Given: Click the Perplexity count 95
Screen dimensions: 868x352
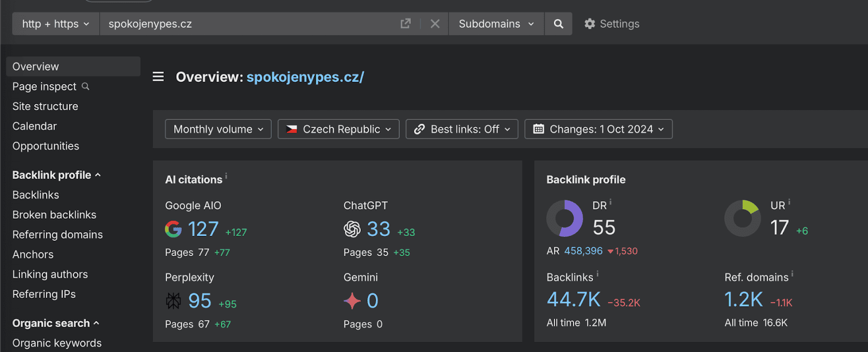Looking at the screenshot, I should click(x=200, y=300).
